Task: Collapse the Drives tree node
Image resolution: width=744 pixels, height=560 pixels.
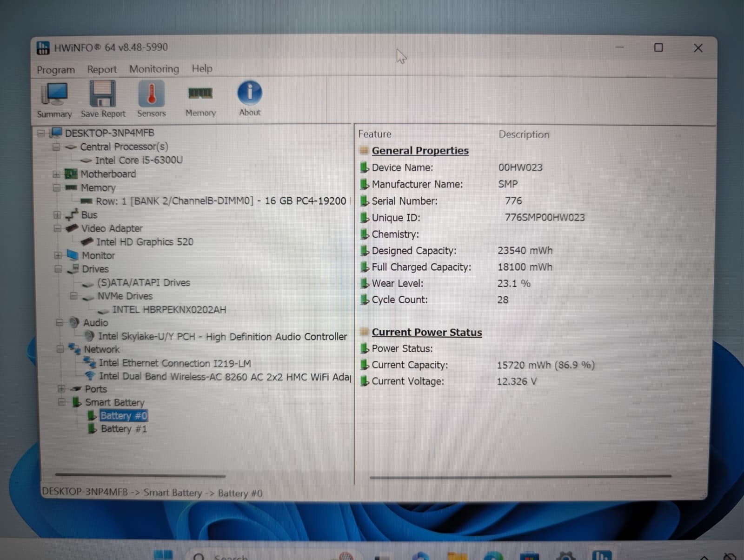Action: [x=58, y=269]
